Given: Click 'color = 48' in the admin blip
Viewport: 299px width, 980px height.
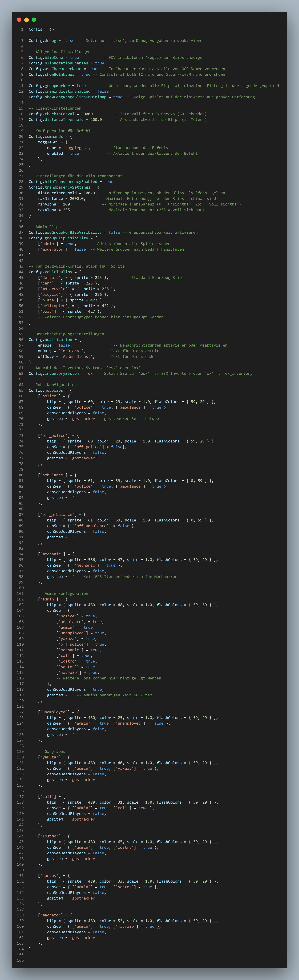Looking at the screenshot, I should tap(111, 605).
